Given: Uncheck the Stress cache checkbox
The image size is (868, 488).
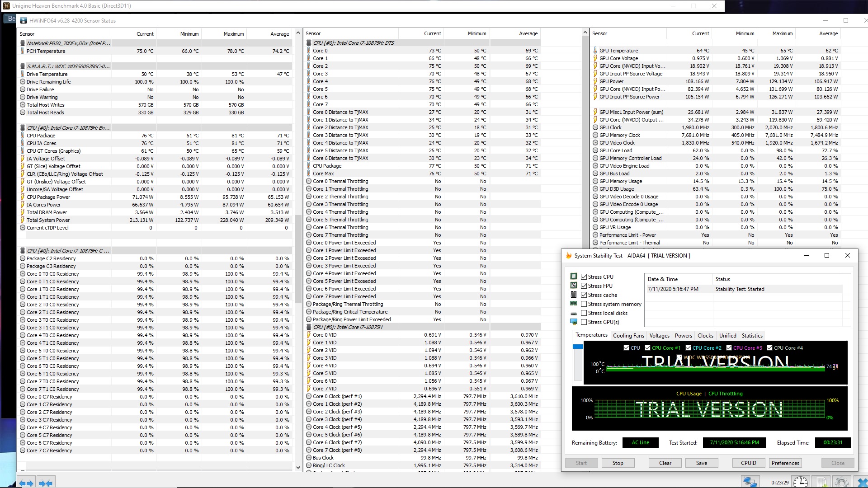Looking at the screenshot, I should click(584, 295).
